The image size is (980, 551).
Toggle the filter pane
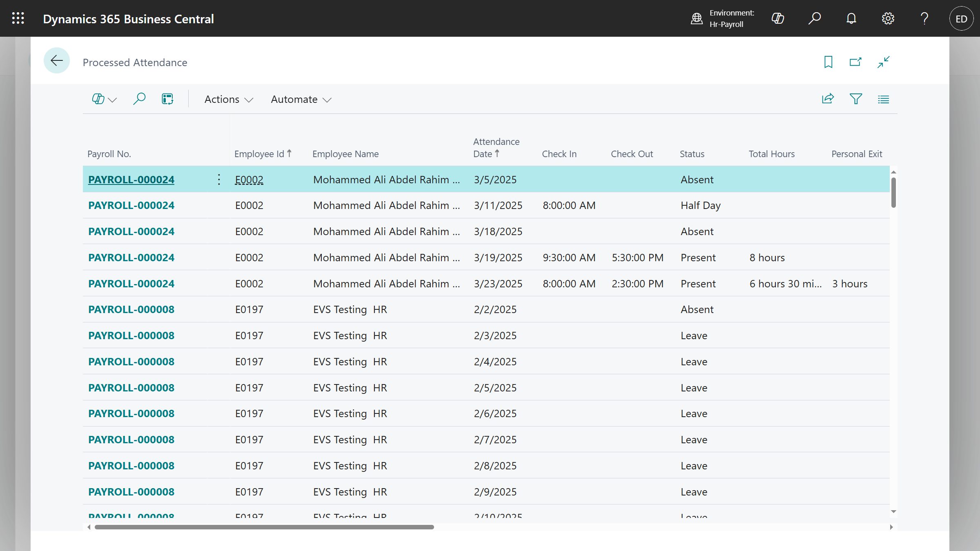[x=855, y=99]
